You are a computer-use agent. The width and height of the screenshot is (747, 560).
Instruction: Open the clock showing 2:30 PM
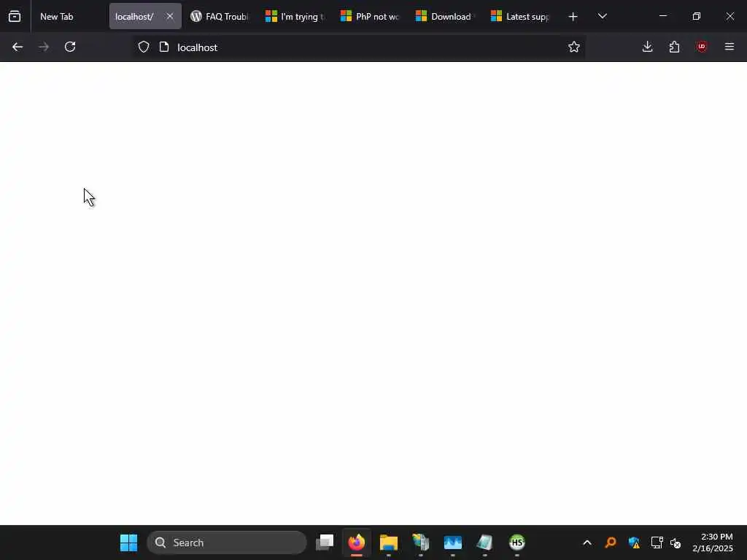[713, 542]
